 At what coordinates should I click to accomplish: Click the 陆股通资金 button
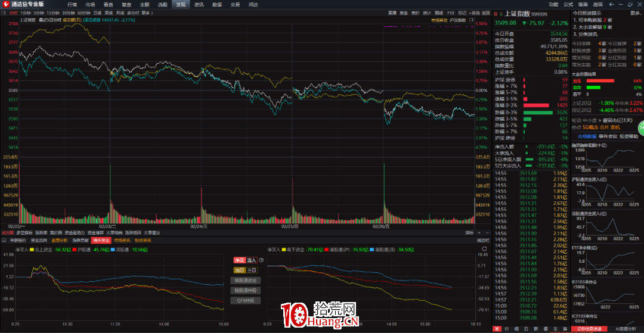click(246, 281)
